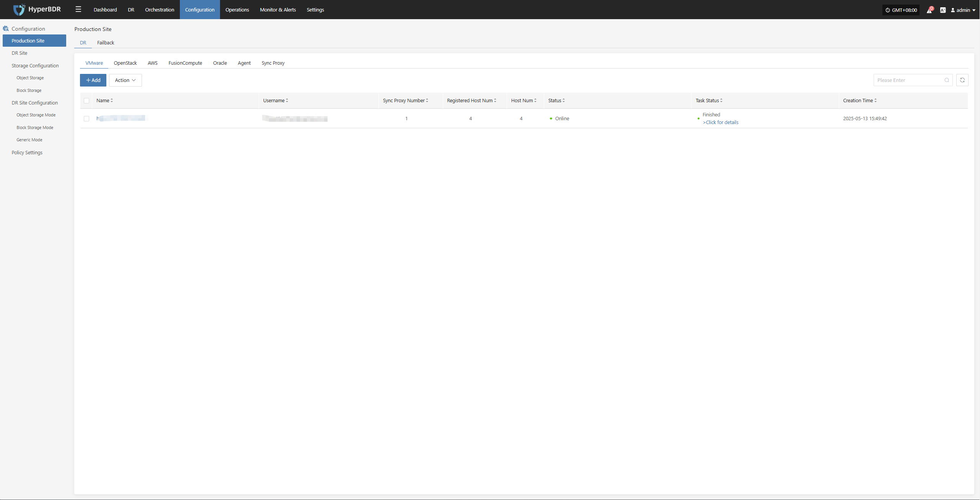Open Monitor & Alerts menu
This screenshot has height=500, width=980.
278,10
